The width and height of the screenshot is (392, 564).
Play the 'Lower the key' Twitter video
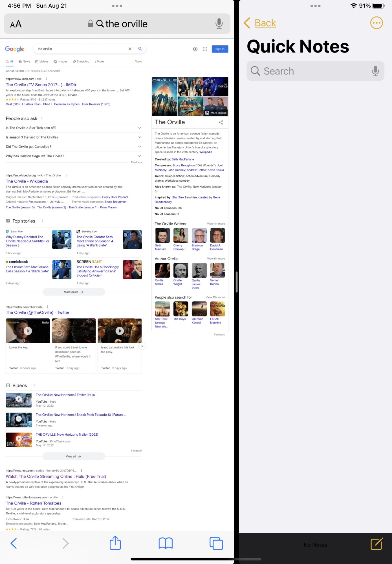(x=28, y=331)
